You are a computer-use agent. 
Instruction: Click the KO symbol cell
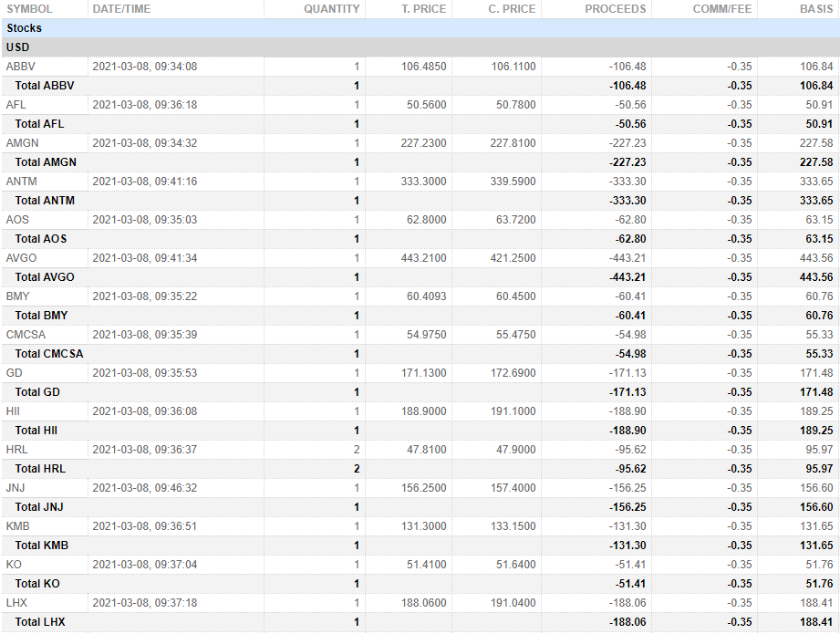pyautogui.click(x=14, y=565)
